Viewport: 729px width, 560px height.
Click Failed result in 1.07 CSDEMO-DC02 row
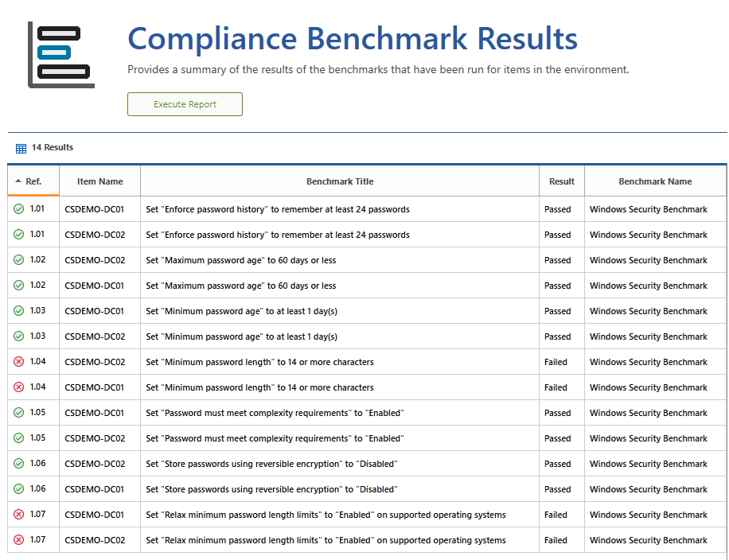pos(556,540)
